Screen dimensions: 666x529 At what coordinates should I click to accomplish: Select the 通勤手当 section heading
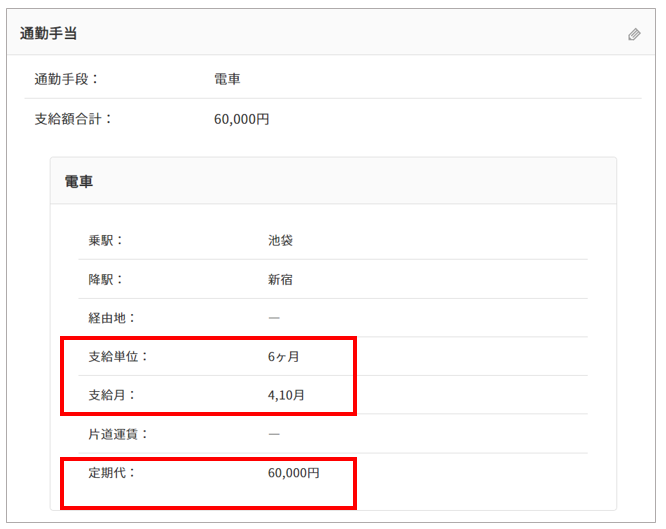48,33
